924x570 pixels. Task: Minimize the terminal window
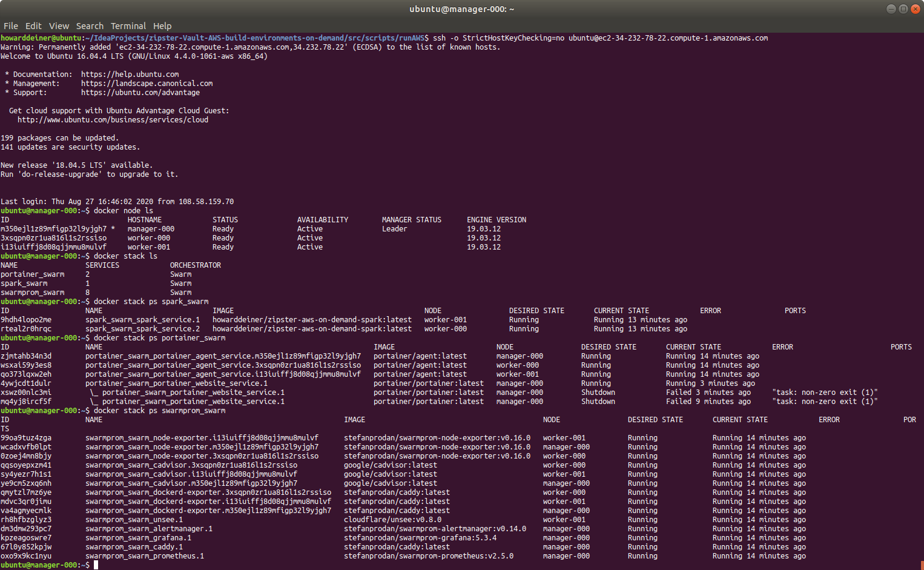point(891,8)
